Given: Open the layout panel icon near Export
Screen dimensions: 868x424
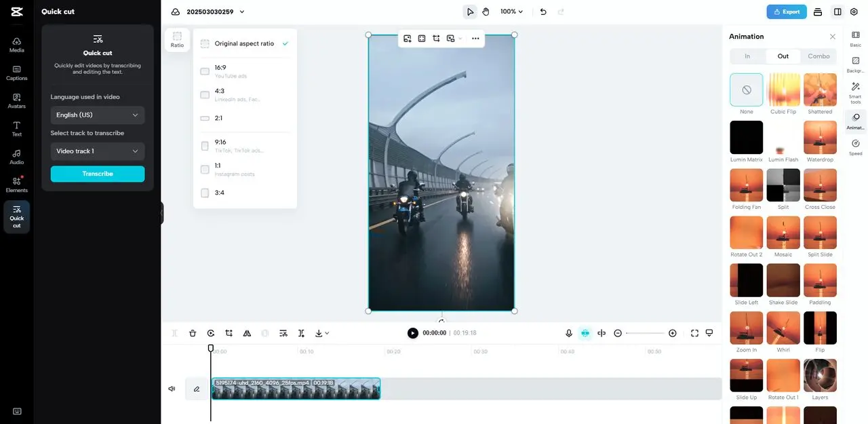Looking at the screenshot, I should coord(818,12).
